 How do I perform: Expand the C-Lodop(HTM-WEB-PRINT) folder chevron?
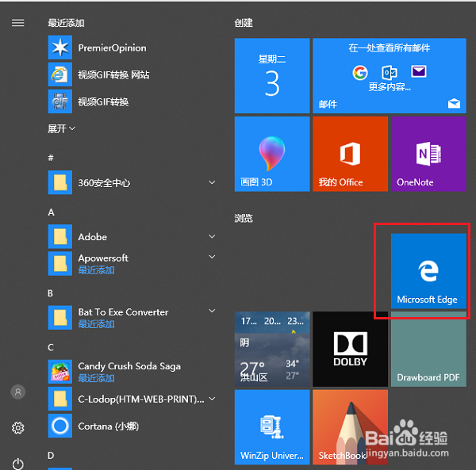pos(212,398)
